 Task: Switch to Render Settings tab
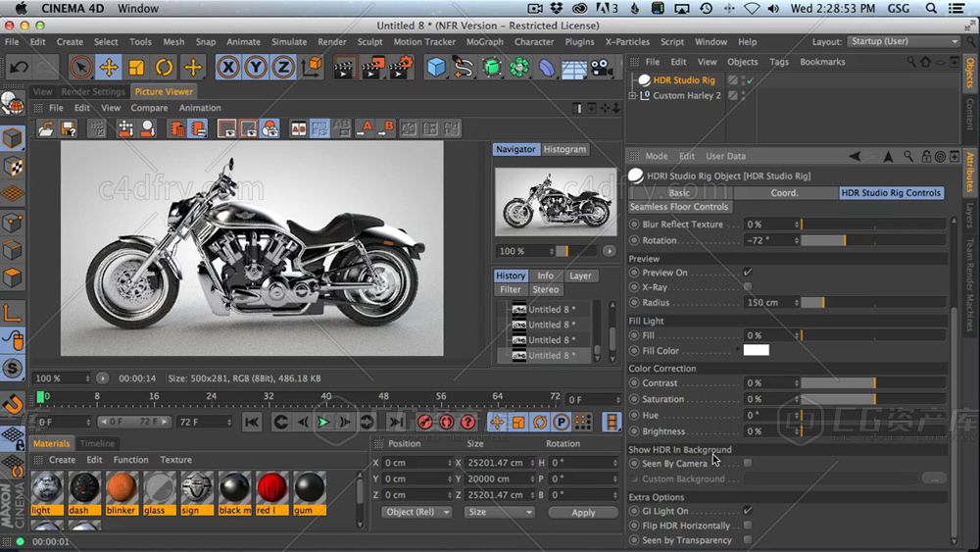tap(93, 91)
